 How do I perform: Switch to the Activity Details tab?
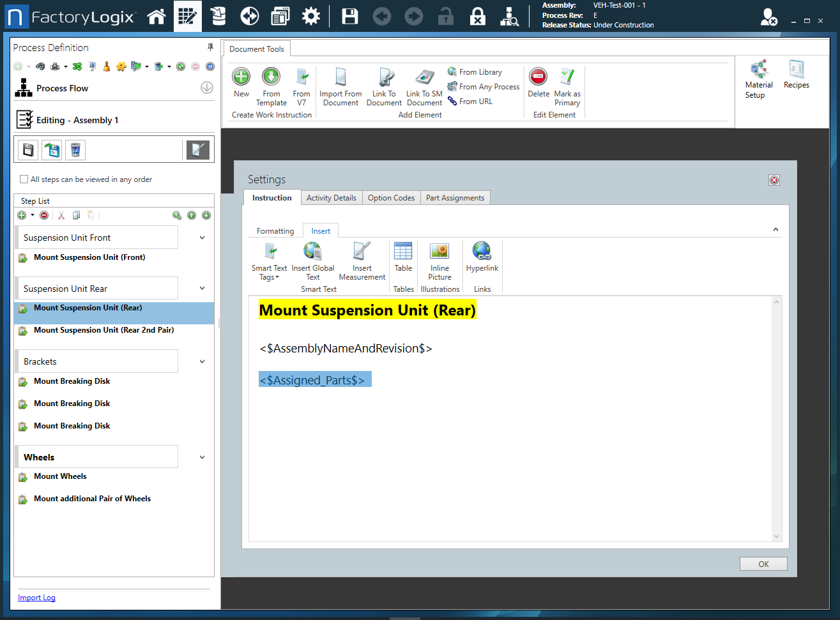pyautogui.click(x=331, y=198)
